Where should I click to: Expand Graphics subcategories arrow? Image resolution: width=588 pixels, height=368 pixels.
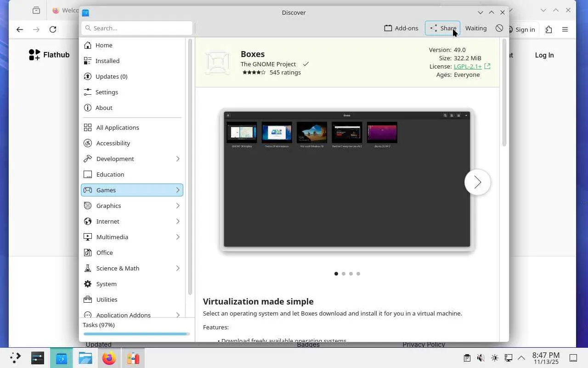pos(178,206)
